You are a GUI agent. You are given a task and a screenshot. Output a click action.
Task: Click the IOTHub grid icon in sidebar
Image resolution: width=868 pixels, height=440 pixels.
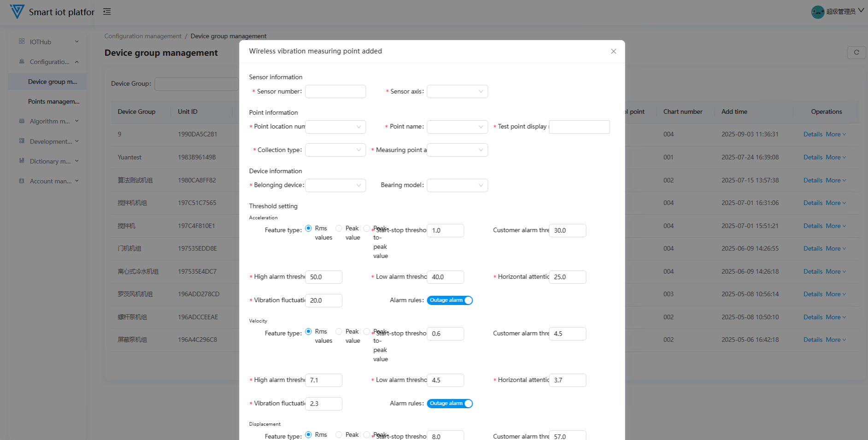pyautogui.click(x=22, y=41)
